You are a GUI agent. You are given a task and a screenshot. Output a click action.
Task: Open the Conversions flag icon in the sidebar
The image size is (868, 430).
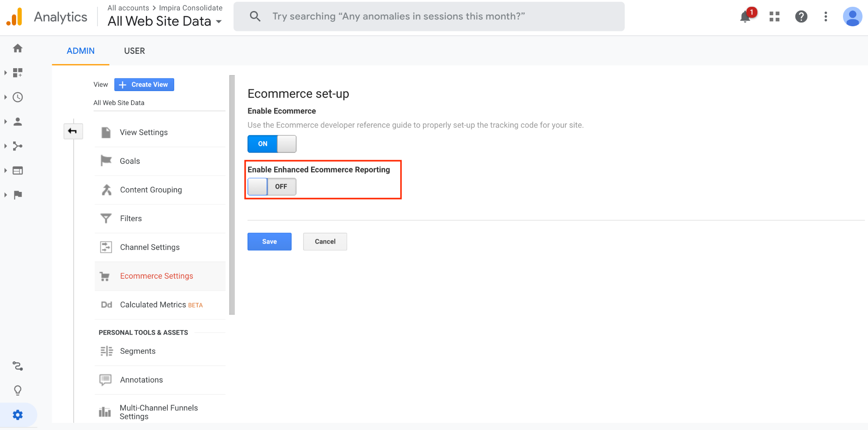[18, 195]
